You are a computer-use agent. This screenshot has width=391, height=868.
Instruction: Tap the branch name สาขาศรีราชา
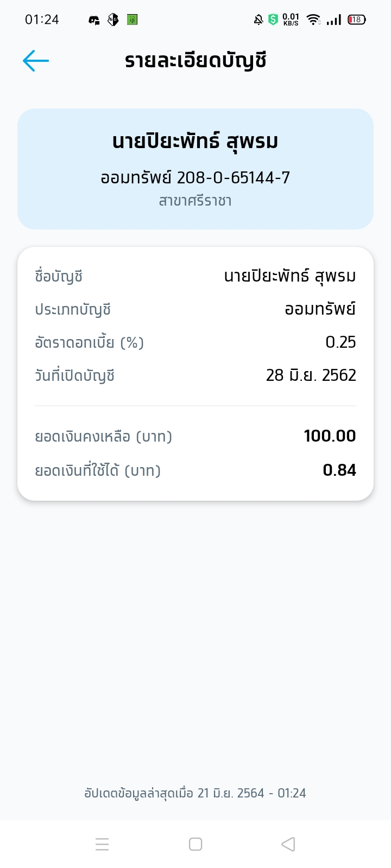tap(195, 201)
